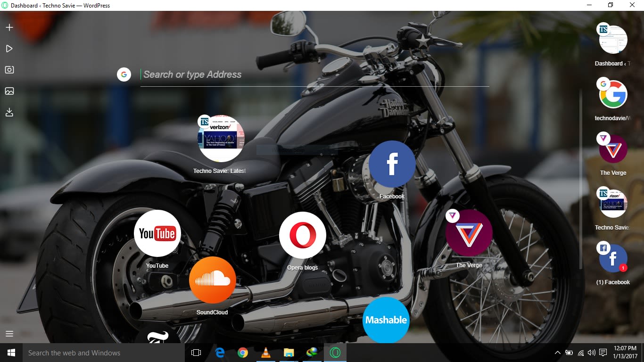
Task: Switch to (1) Facebook tab bubble
Action: (613, 258)
